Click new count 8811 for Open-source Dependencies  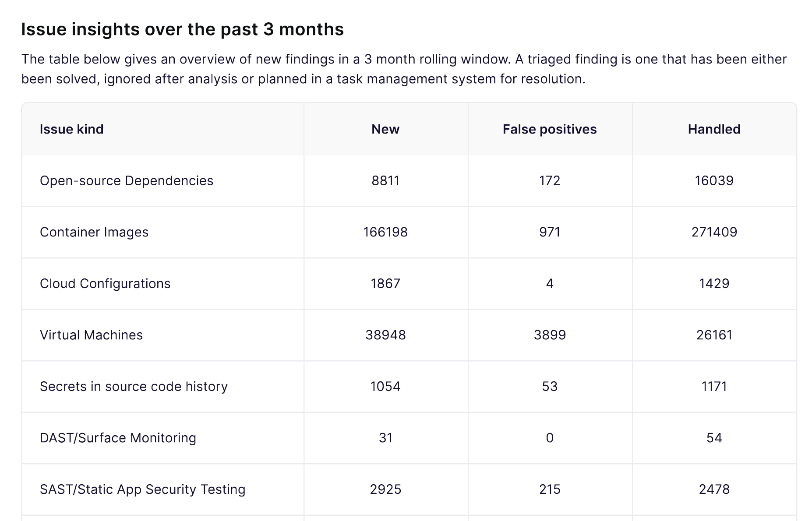[385, 181]
